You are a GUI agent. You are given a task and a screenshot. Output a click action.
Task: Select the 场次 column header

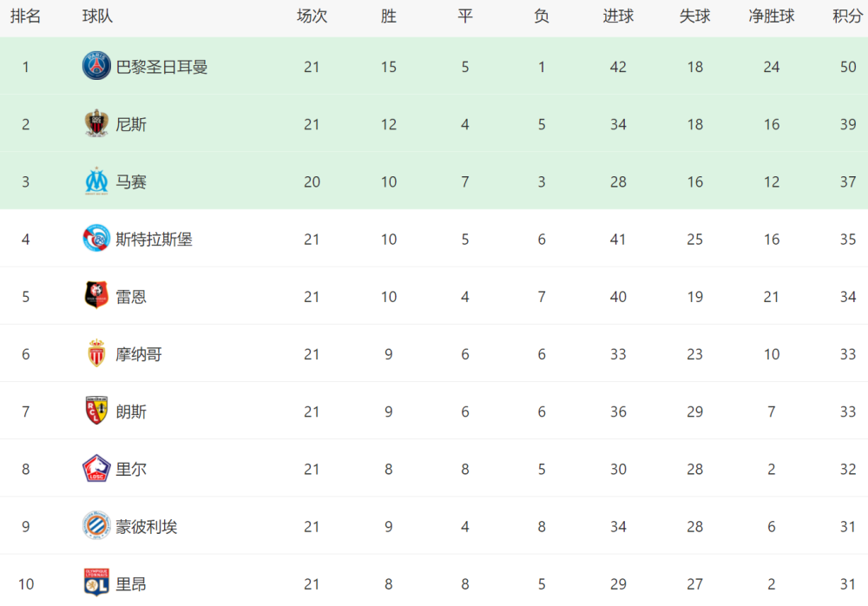pyautogui.click(x=312, y=16)
